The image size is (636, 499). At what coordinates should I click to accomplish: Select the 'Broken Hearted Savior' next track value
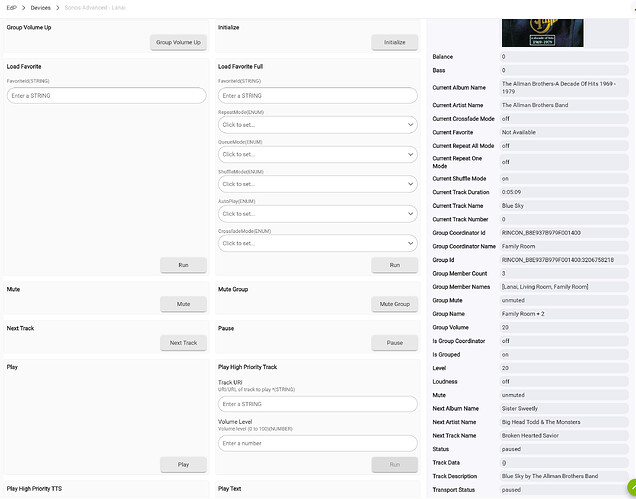pos(564,436)
